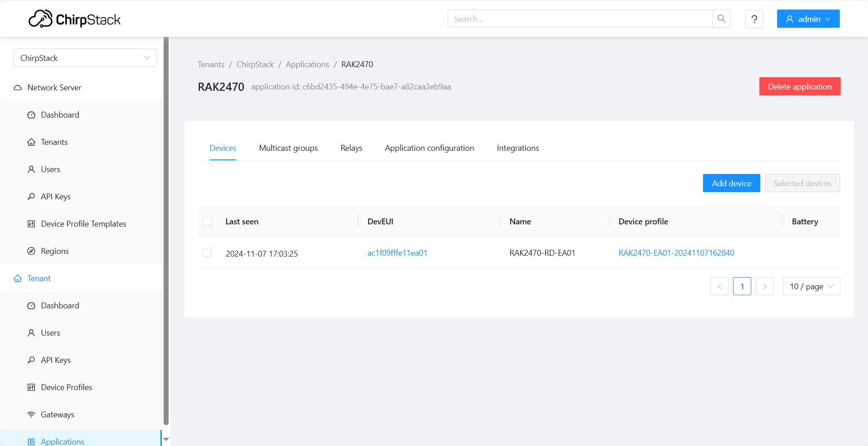Click the Selected devices button

803,183
